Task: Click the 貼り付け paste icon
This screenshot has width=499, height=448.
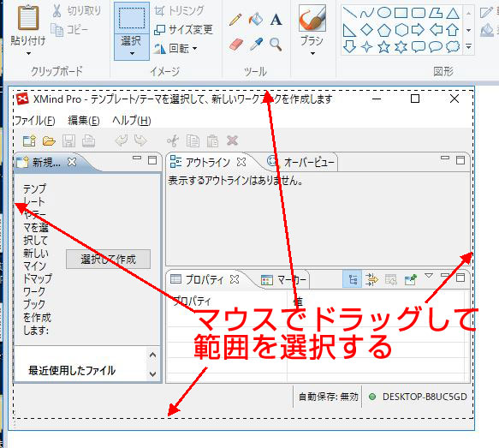Action: 28,18
